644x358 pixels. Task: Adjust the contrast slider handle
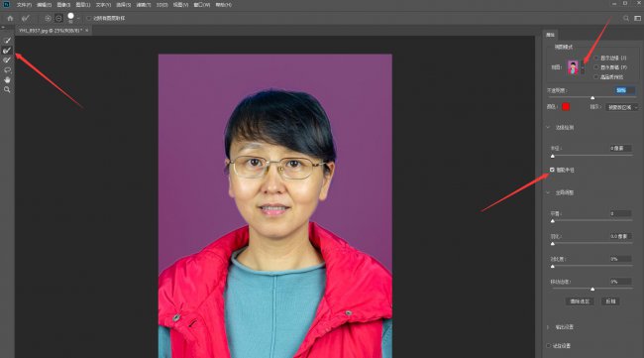pyautogui.click(x=553, y=267)
